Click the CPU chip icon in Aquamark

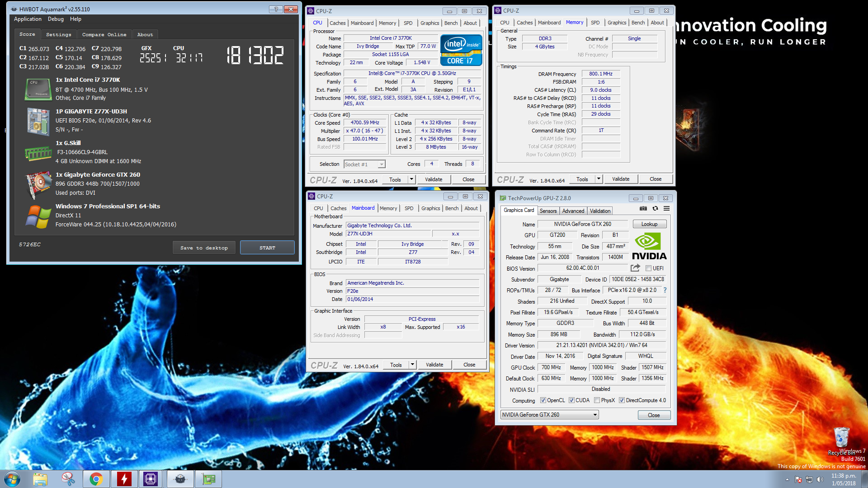coord(38,89)
